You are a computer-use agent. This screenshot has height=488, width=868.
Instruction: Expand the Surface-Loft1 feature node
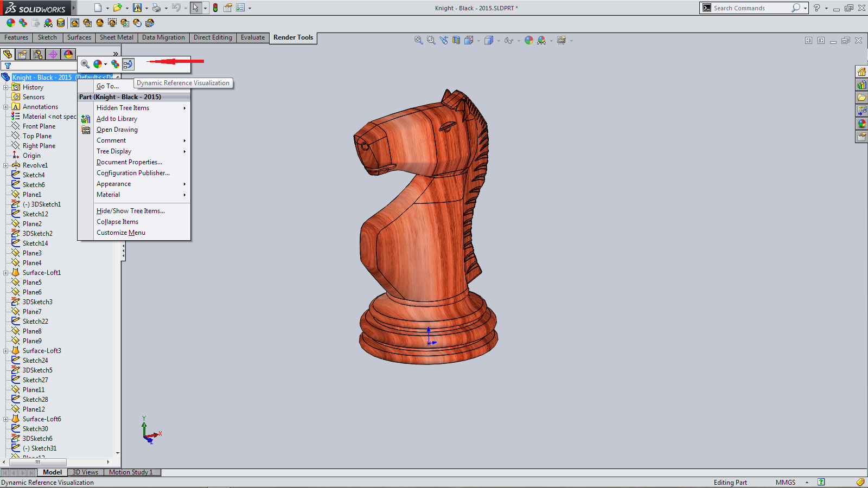pos(6,273)
